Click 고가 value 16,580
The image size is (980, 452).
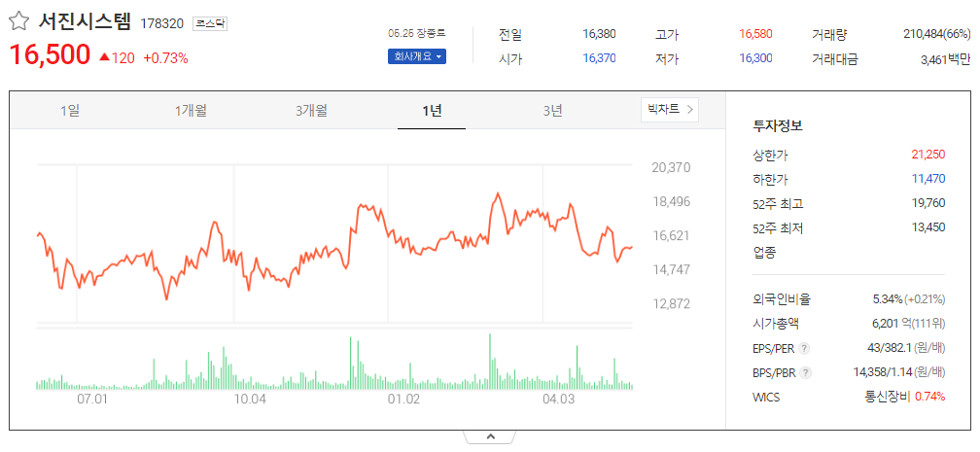(x=755, y=34)
